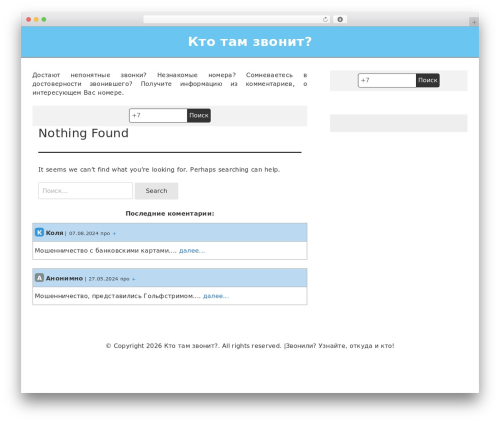The image size is (500, 423).
Task: Click Поиск button in sidebar
Action: 428,80
